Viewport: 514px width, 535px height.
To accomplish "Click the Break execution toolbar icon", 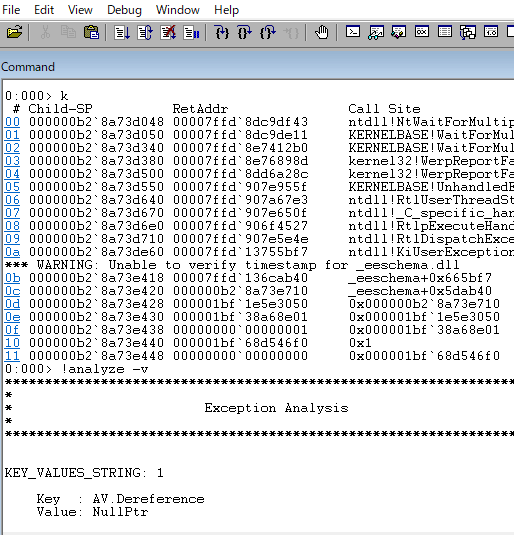I will coord(191,33).
